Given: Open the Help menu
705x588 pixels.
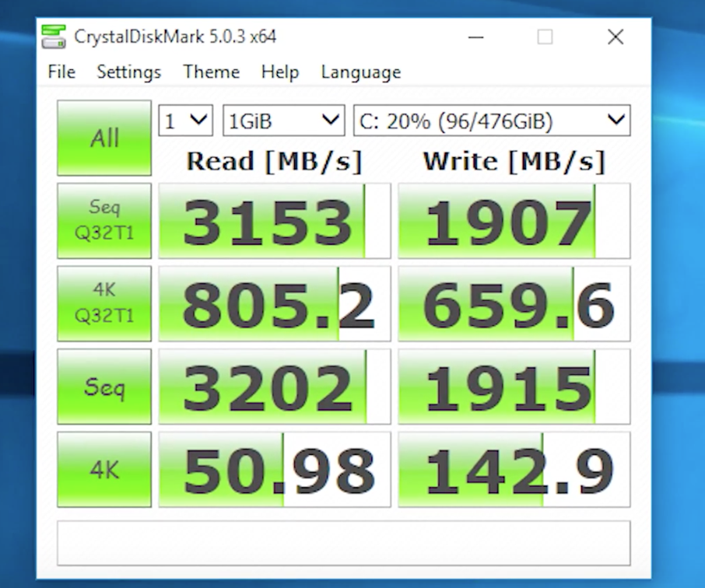Looking at the screenshot, I should 279,72.
